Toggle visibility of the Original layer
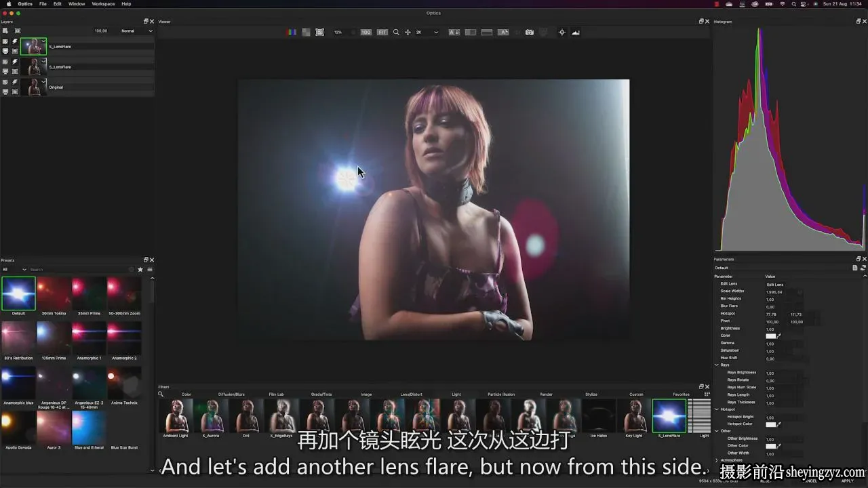The height and width of the screenshot is (488, 868). click(x=5, y=82)
